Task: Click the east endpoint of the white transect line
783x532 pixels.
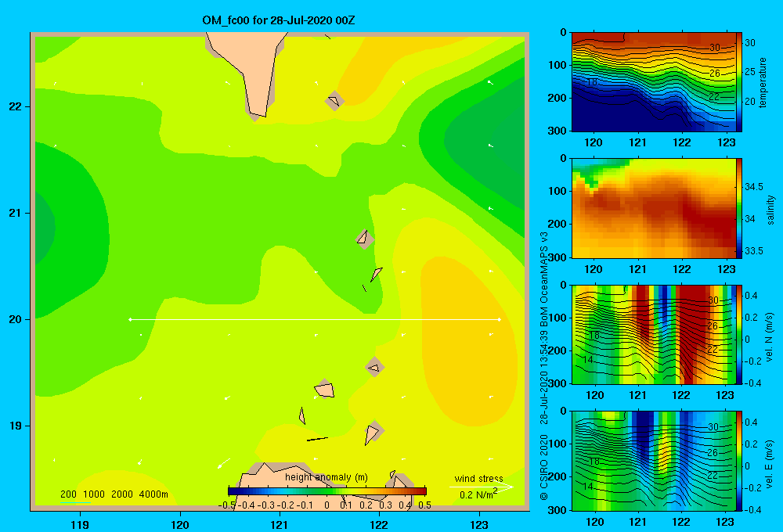Action: point(500,319)
